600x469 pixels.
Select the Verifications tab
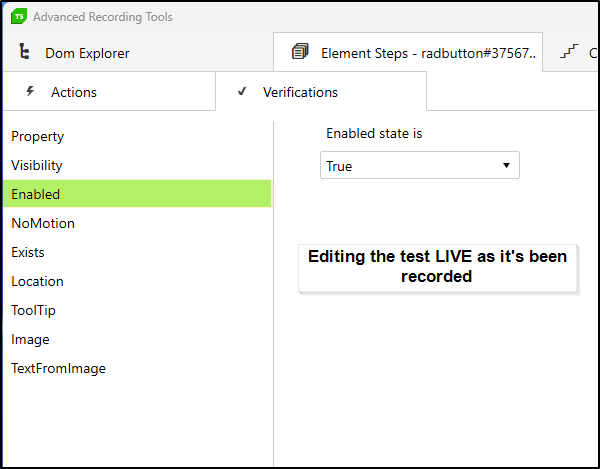coord(300,92)
